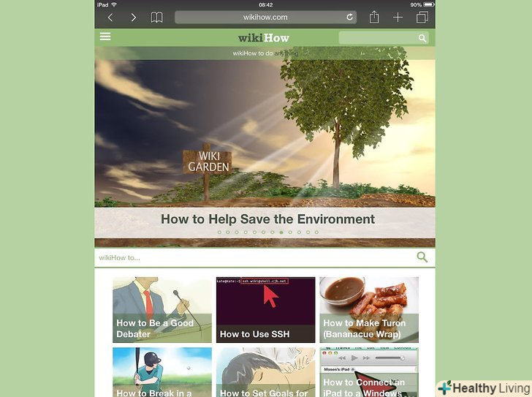Click the header search field

point(384,38)
